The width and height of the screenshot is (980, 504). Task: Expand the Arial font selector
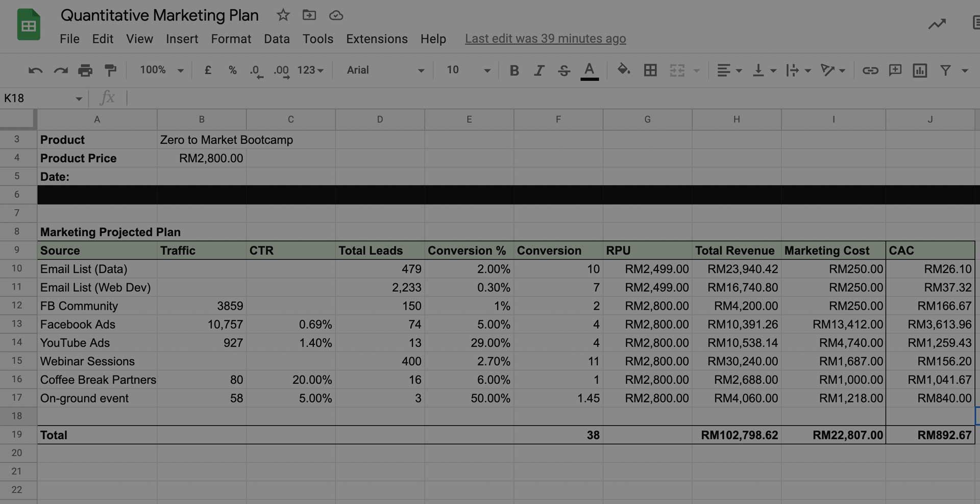pyautogui.click(x=384, y=70)
